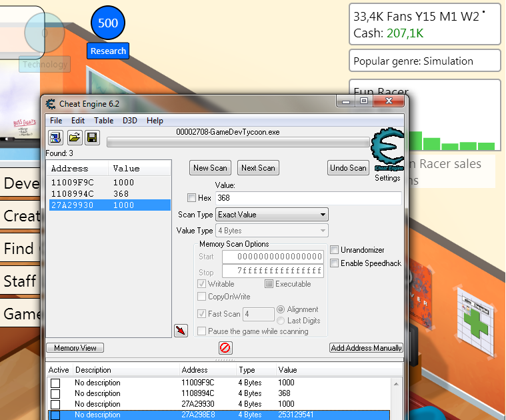Click the Description column header
The image size is (506, 420).
(126, 370)
